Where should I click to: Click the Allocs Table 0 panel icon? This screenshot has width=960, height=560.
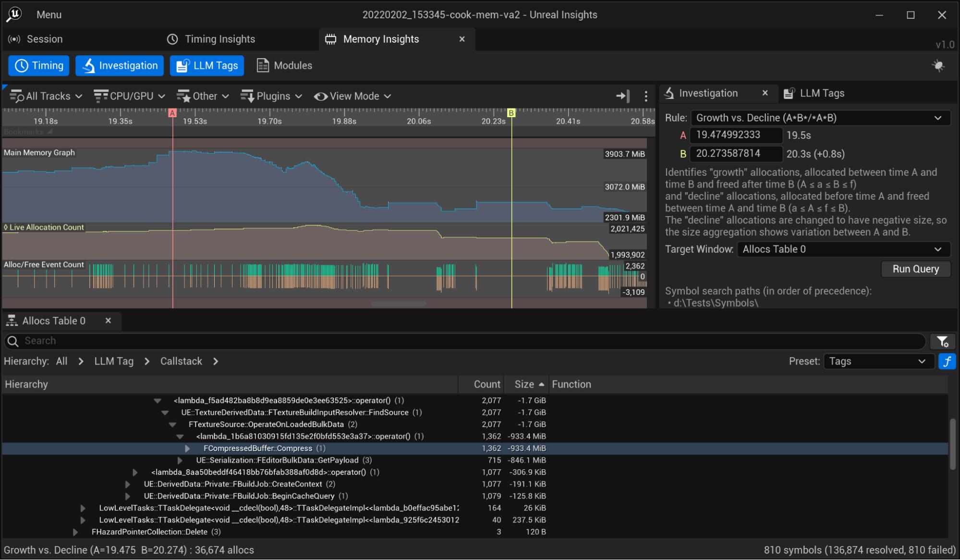click(12, 320)
